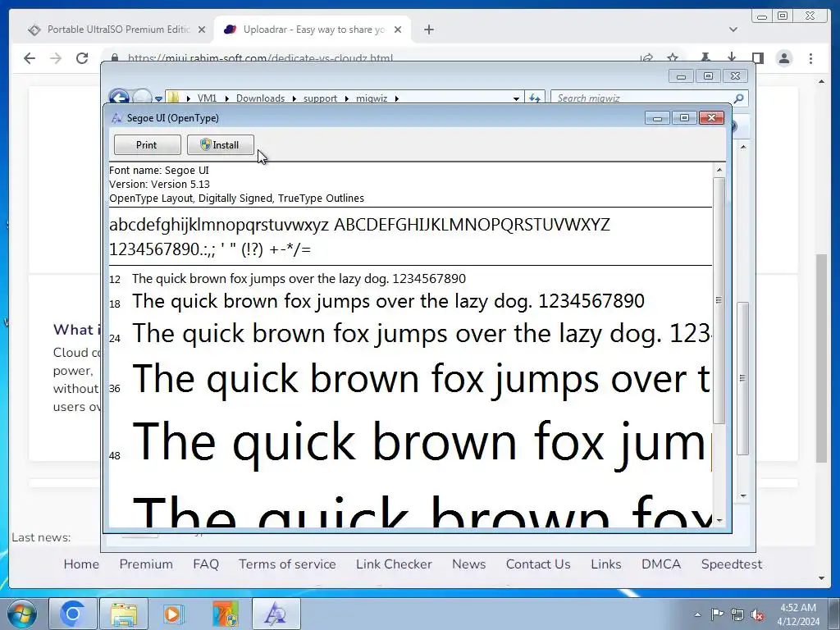Image resolution: width=840 pixels, height=630 pixels.
Task: Reload the current web page
Action: [x=82, y=58]
